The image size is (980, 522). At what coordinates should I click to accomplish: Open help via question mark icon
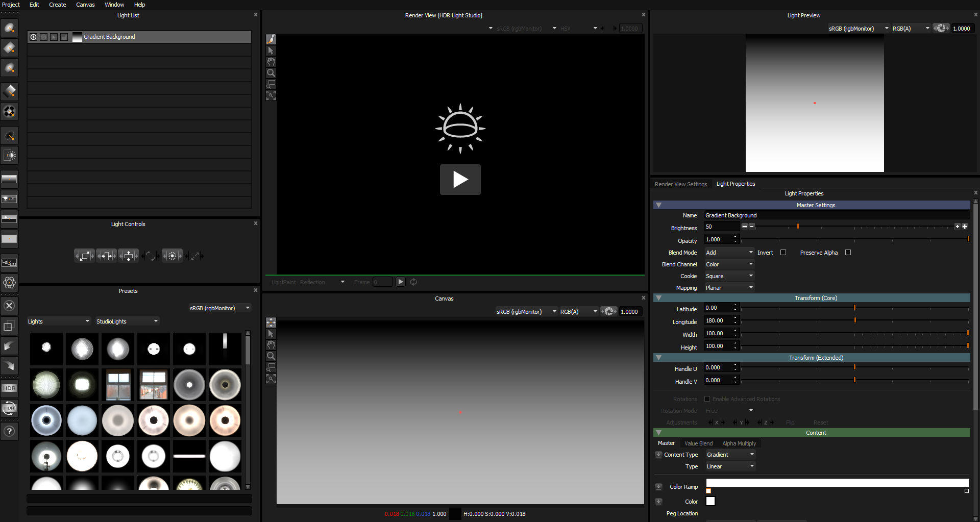pyautogui.click(x=9, y=431)
